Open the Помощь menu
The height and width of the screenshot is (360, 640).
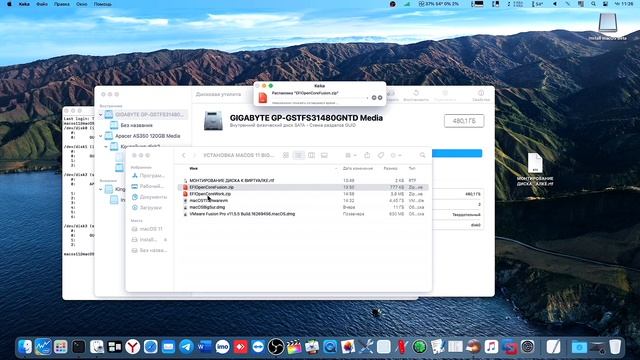(x=102, y=4)
